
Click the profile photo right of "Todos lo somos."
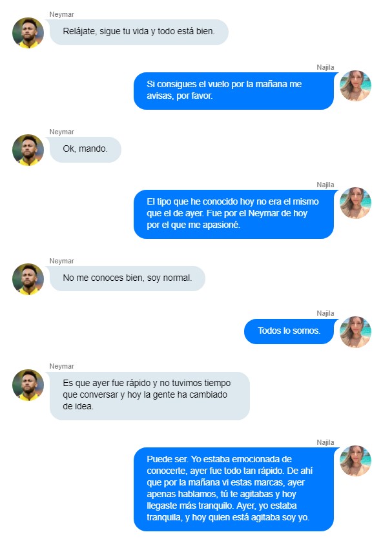click(355, 332)
